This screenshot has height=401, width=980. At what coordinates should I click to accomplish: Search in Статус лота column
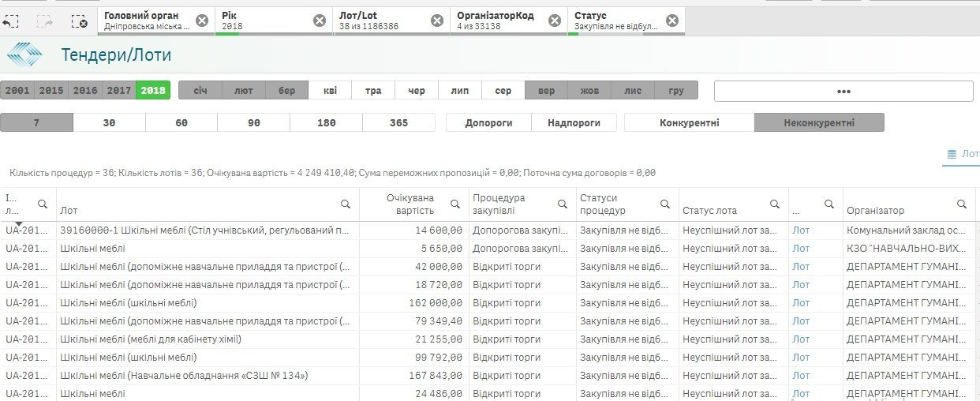pyautogui.click(x=774, y=204)
